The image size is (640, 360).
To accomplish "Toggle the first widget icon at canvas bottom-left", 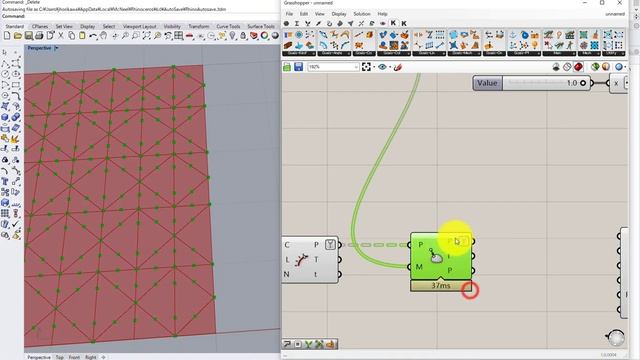I will [287, 344].
